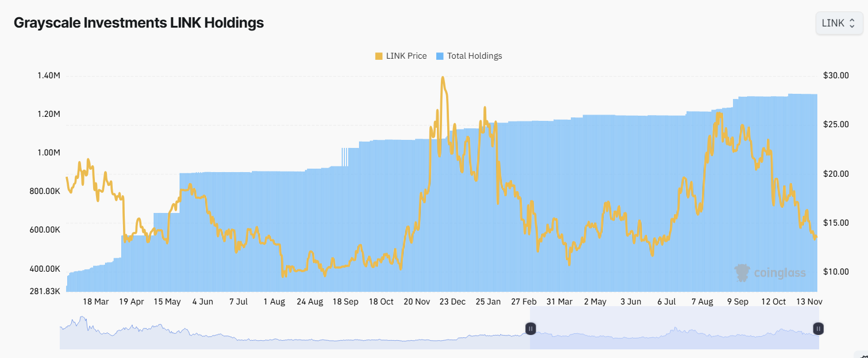868x358 pixels.
Task: Click the yellow LINK Price legend square
Action: 378,55
